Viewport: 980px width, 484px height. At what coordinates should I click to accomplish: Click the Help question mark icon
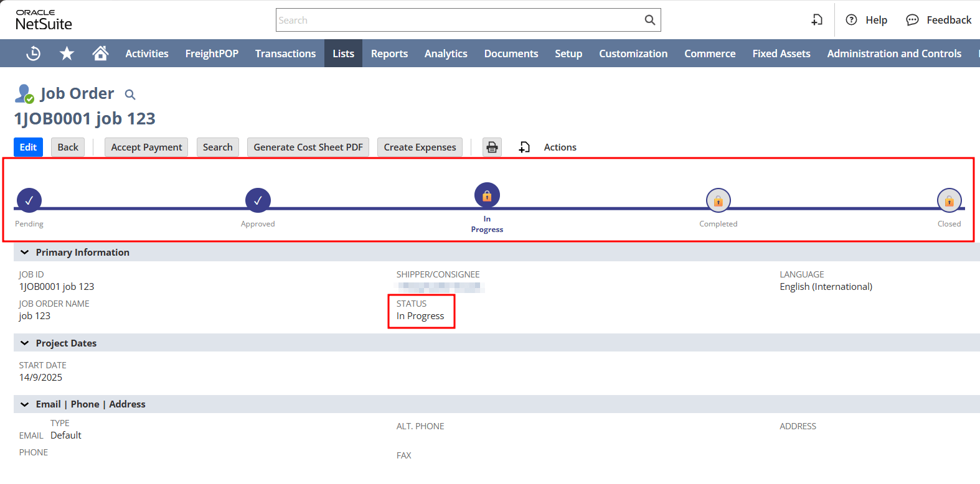pyautogui.click(x=851, y=20)
